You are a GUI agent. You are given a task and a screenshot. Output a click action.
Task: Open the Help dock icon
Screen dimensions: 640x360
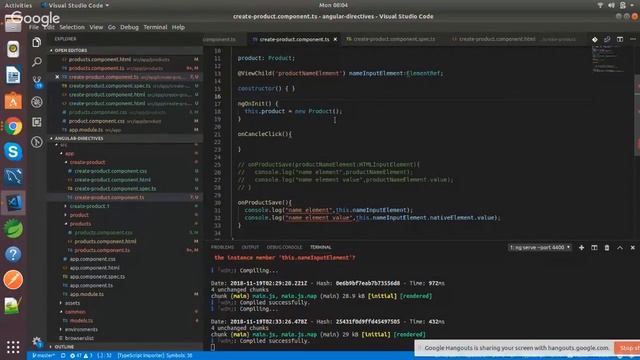click(x=13, y=254)
